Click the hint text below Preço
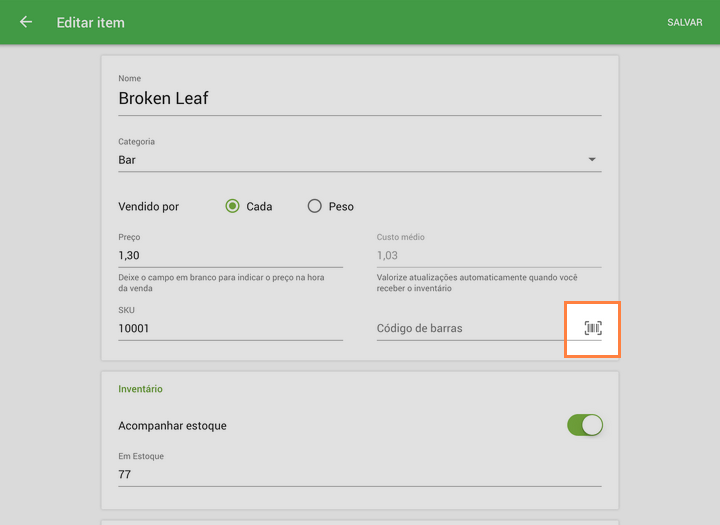 coord(229,283)
